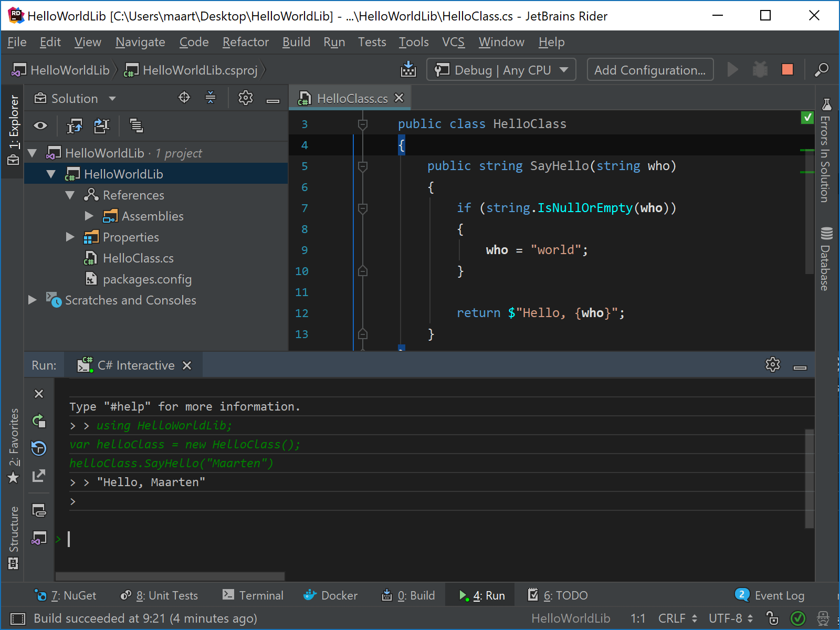Viewport: 840px width, 630px height.
Task: Collapse the HelloWorldLib project node
Action: (x=51, y=174)
